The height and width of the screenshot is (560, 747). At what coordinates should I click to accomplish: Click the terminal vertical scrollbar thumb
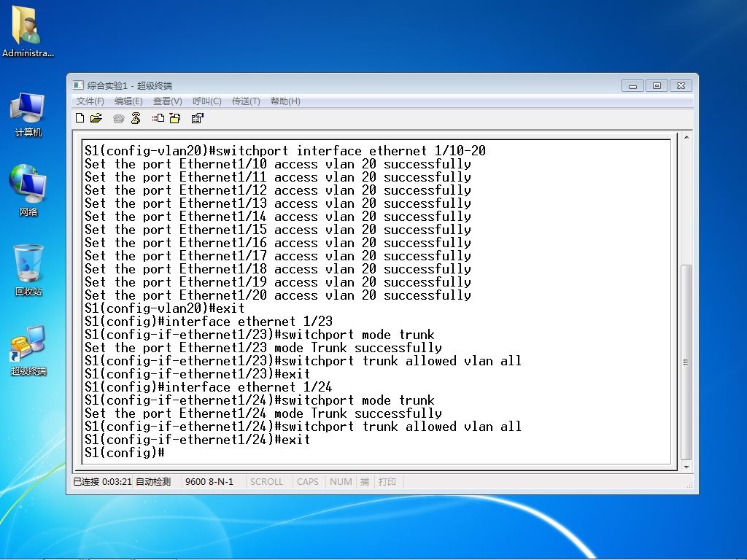686,362
